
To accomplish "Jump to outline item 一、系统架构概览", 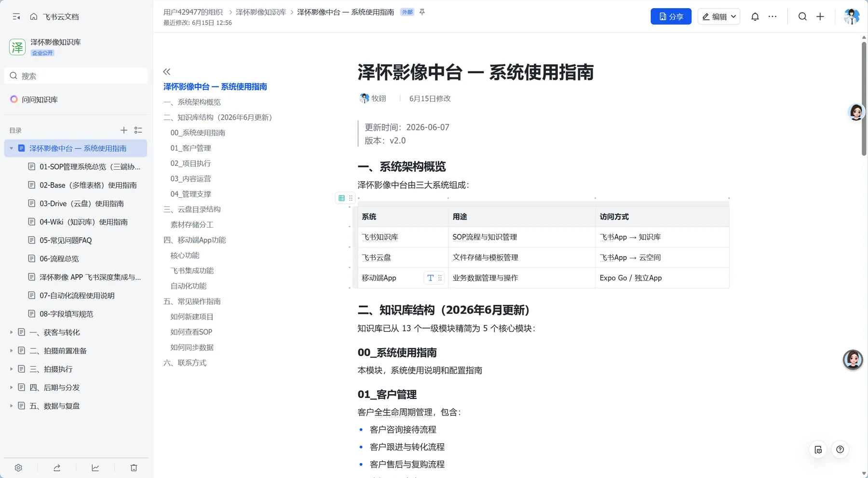I will (192, 102).
